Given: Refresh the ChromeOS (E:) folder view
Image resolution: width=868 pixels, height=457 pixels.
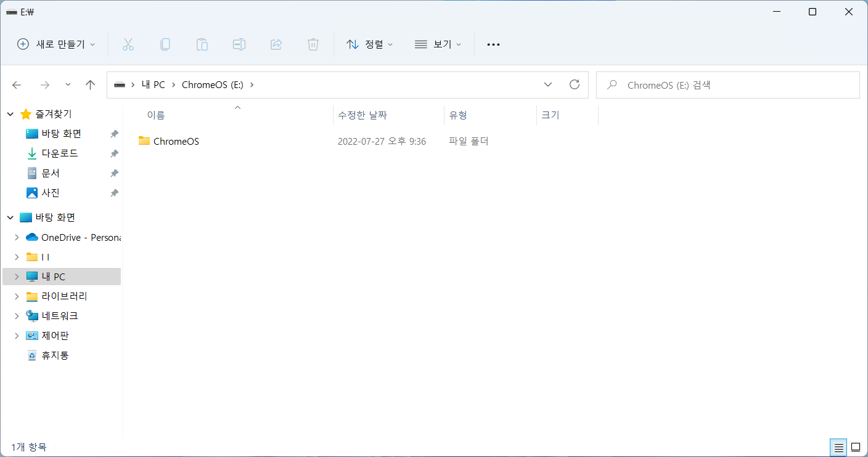Looking at the screenshot, I should (575, 85).
